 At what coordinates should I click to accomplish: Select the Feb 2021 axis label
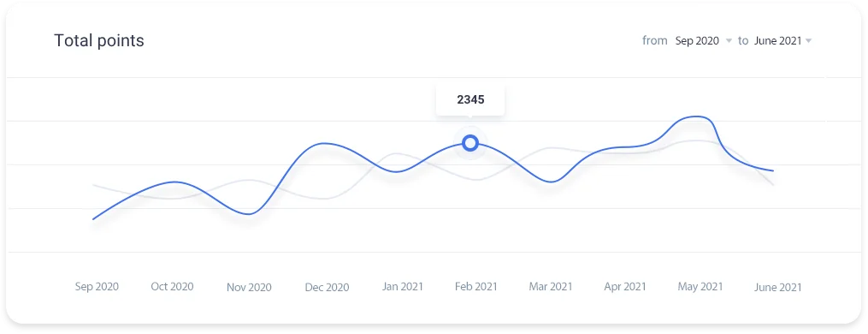click(x=476, y=287)
